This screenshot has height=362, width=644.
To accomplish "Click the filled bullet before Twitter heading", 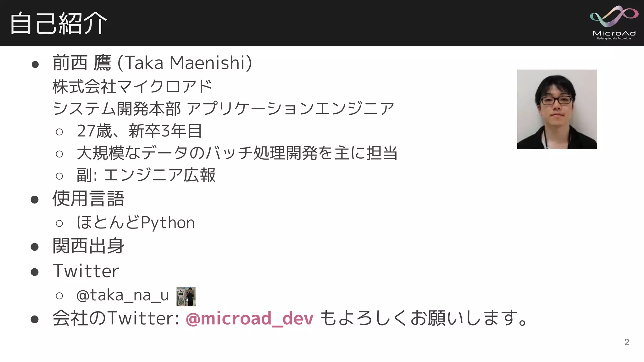I will [x=35, y=272].
